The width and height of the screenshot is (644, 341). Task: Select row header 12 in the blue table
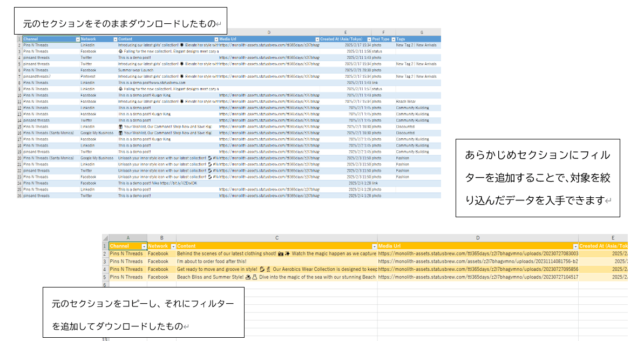point(19,108)
